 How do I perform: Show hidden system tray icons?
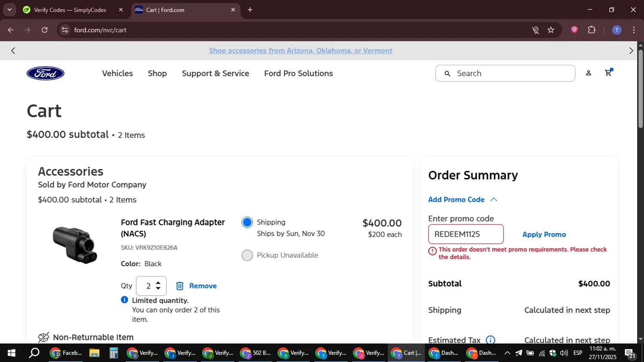(x=507, y=353)
